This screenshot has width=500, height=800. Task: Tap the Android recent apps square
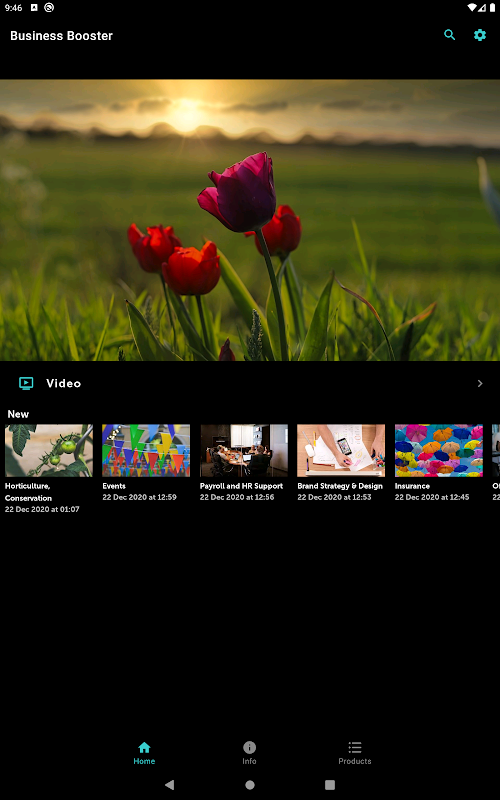tap(330, 785)
